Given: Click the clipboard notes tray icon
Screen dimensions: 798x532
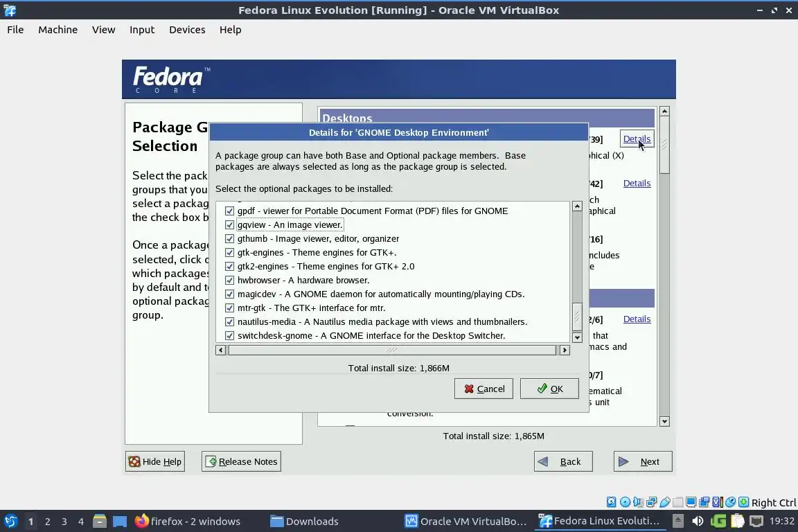Looking at the screenshot, I should click(x=738, y=521).
